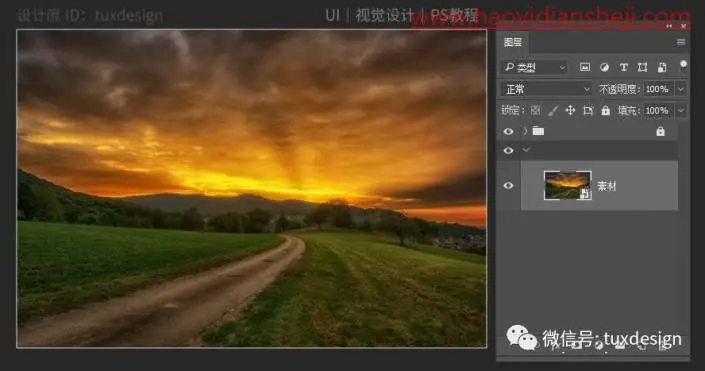Open the 不透明度 opacity slider arrow
The width and height of the screenshot is (705, 371).
(x=681, y=89)
